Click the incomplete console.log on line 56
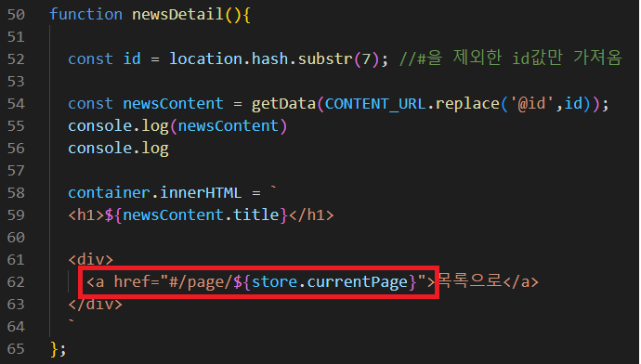Screen dimensions: 641x364 point(118,149)
